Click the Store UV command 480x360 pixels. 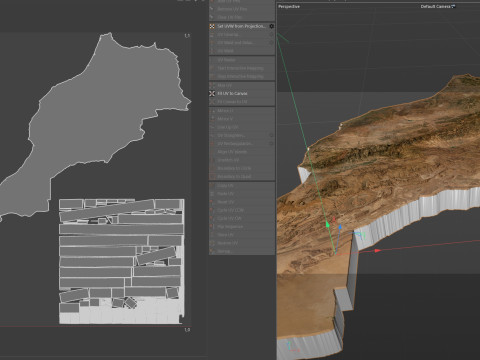click(x=242, y=235)
